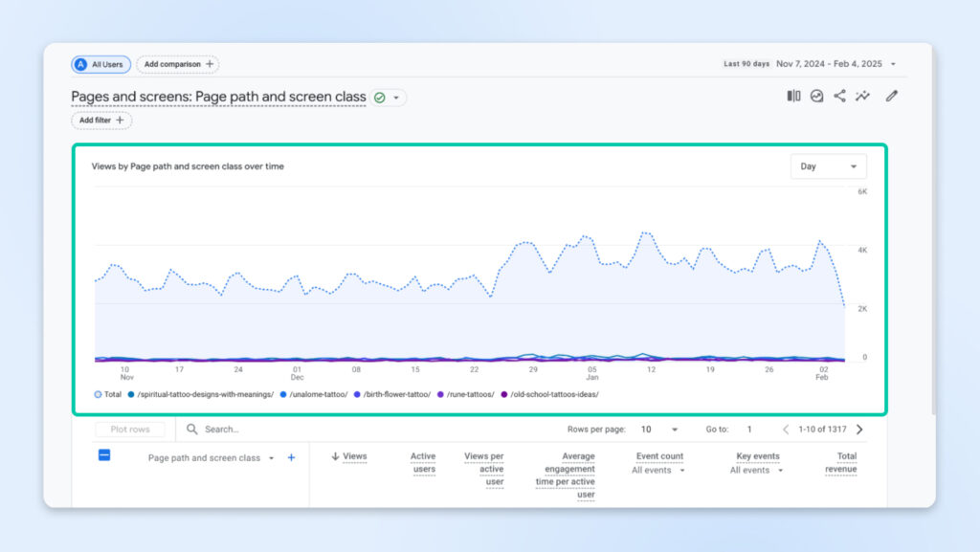980x552 pixels.
Task: Sort table by Views column
Action: (x=349, y=456)
